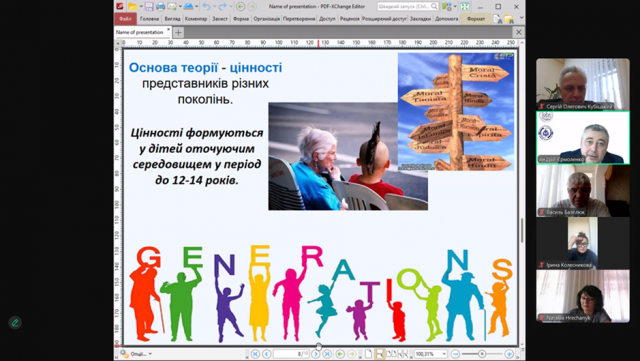Open the Перетворення ribbon tab
640x361 pixels.
click(x=299, y=19)
